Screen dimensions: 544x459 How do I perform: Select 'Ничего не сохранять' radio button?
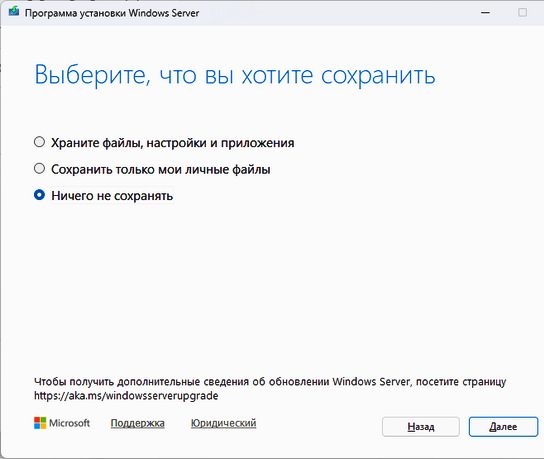[x=40, y=195]
